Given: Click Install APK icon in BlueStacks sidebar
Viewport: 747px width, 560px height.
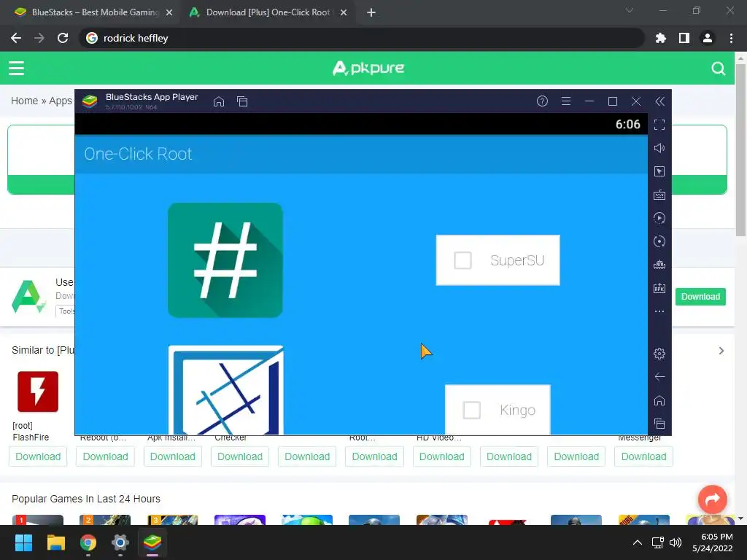Looking at the screenshot, I should pos(659,288).
